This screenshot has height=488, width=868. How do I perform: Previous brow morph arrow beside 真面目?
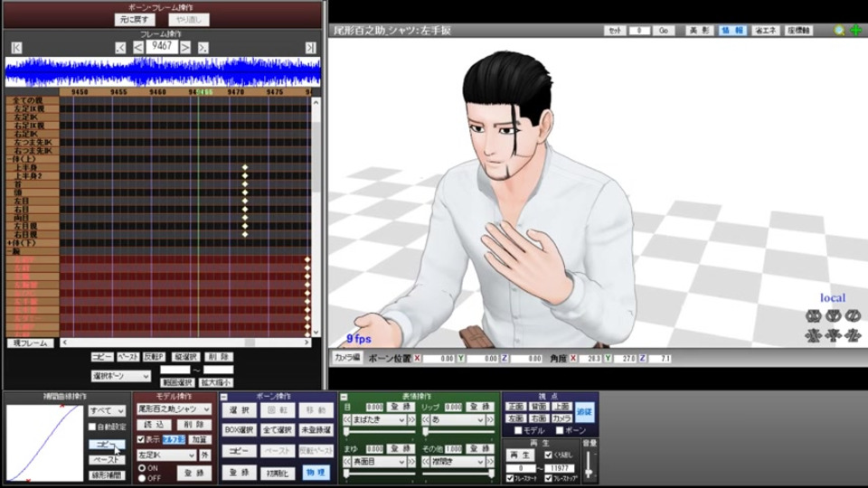pos(347,462)
